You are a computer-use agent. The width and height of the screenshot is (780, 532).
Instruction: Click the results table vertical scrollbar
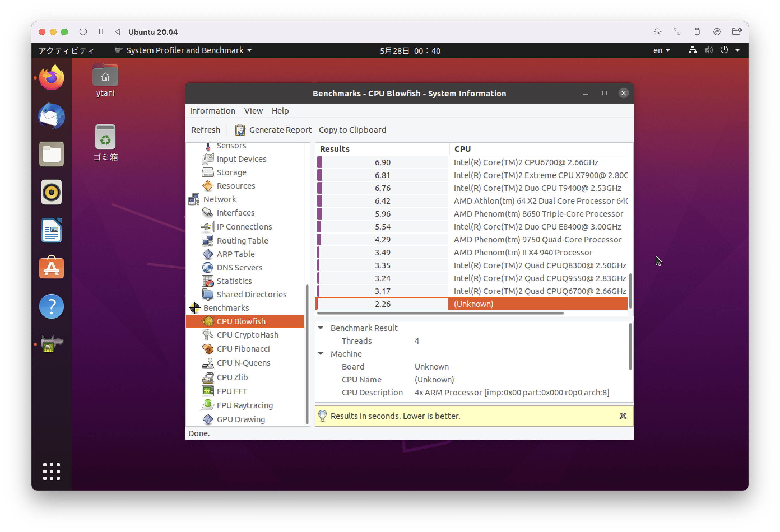click(630, 291)
